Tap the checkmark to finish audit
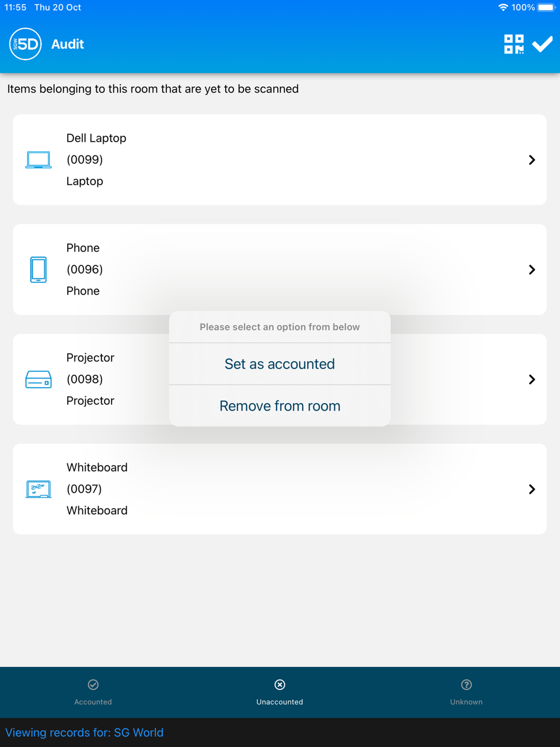The image size is (560, 747). coord(542,44)
